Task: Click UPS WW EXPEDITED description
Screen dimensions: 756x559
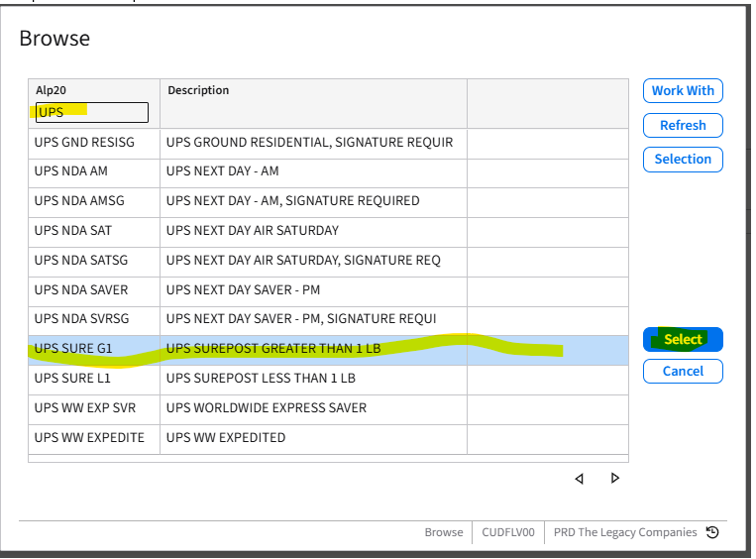Action: [x=226, y=437]
